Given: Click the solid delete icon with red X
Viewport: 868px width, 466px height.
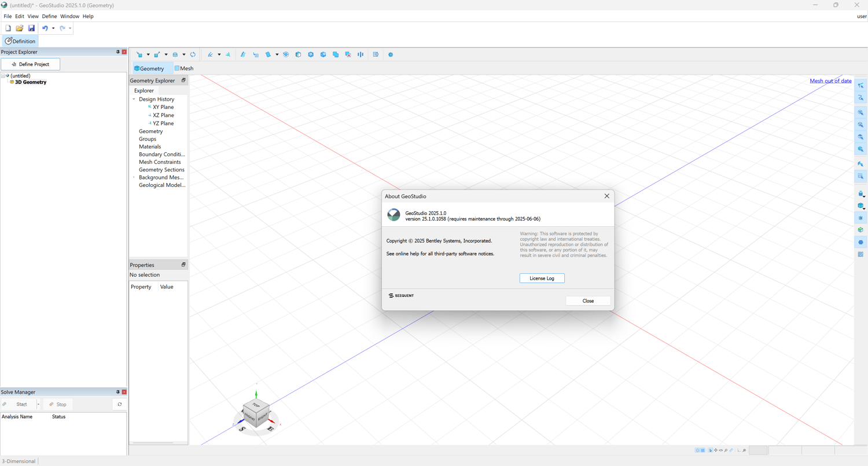Looking at the screenshot, I should [348, 54].
